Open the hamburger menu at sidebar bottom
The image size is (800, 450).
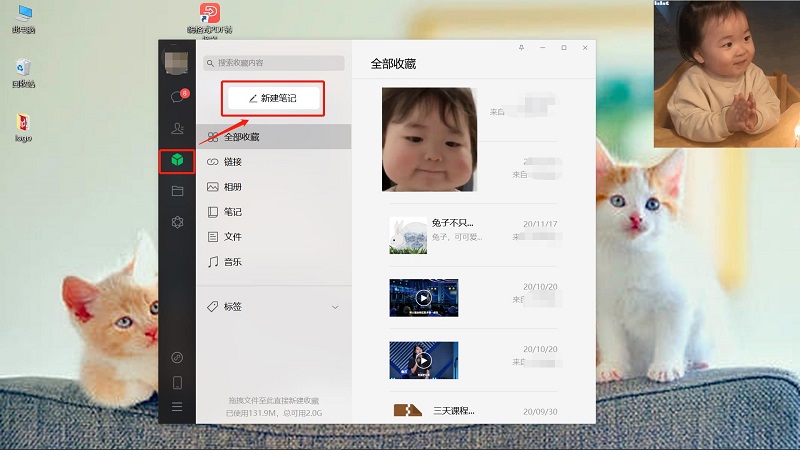click(177, 407)
